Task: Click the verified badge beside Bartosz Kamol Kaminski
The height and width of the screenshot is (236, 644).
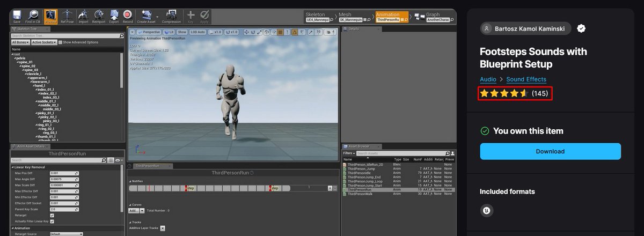Action: tap(581, 28)
